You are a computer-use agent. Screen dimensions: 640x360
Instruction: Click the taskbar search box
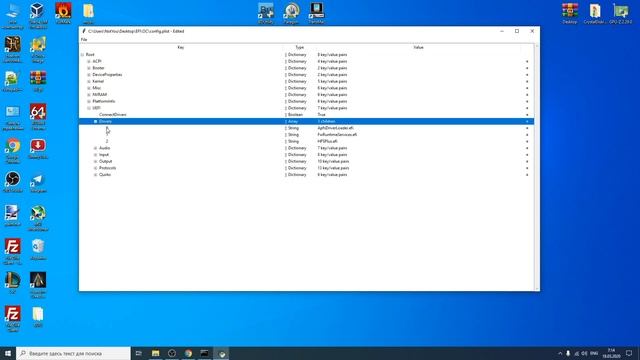73,353
